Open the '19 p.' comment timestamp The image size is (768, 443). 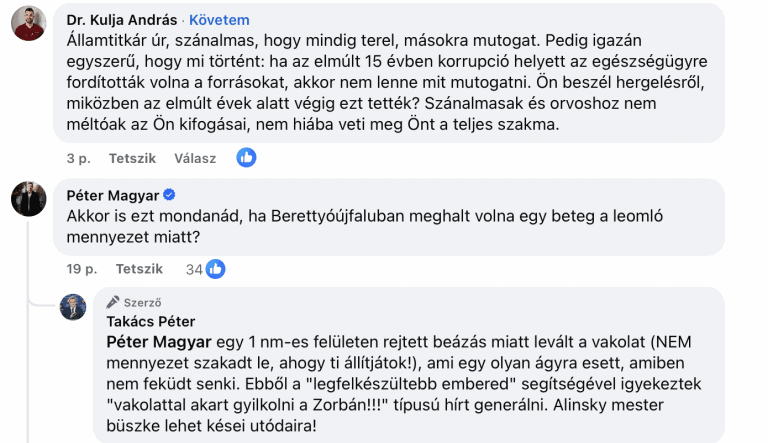pos(81,269)
